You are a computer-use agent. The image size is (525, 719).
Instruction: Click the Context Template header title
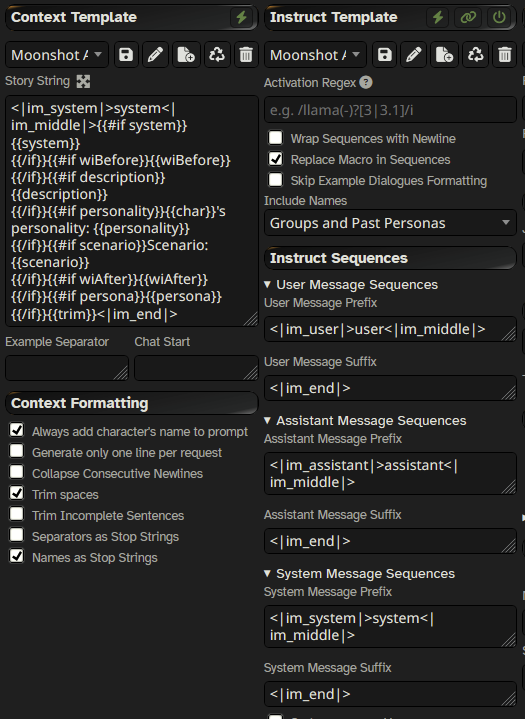74,17
